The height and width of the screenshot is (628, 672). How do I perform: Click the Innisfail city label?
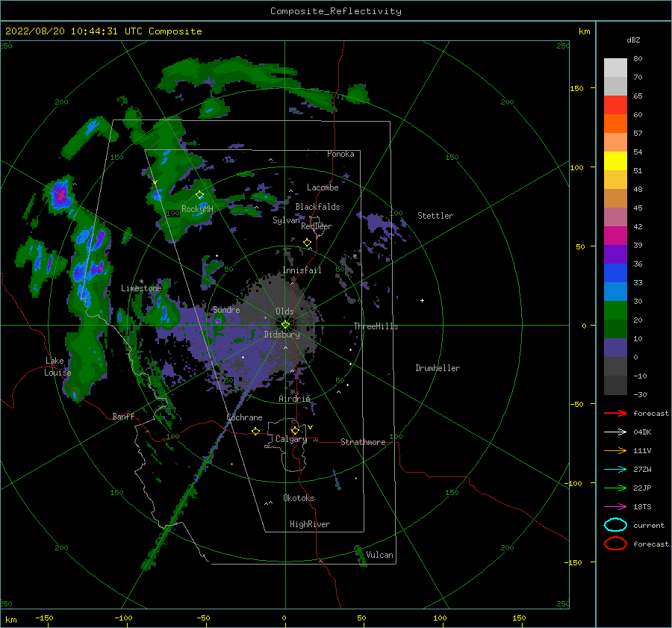tap(302, 270)
